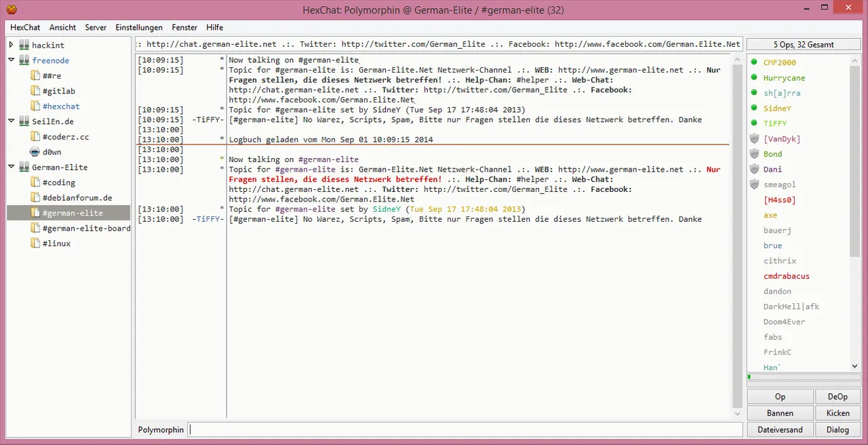Click the #german-elite channel folder icon

pos(35,213)
